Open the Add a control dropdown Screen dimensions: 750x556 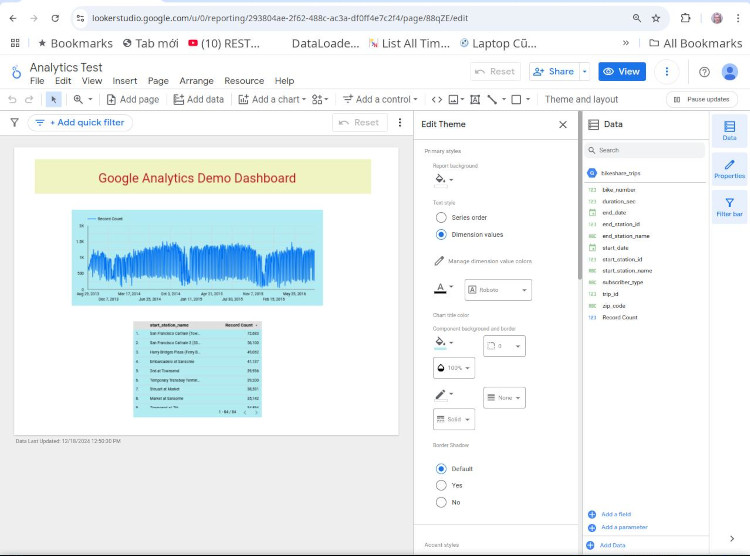380,100
